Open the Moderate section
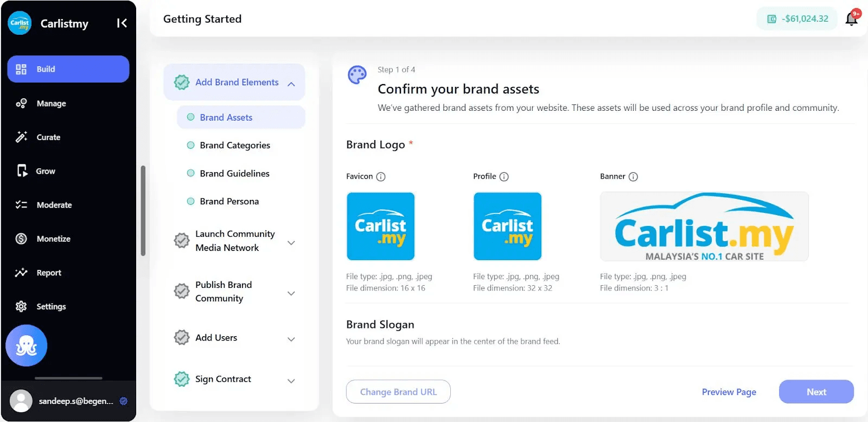 pyautogui.click(x=54, y=205)
